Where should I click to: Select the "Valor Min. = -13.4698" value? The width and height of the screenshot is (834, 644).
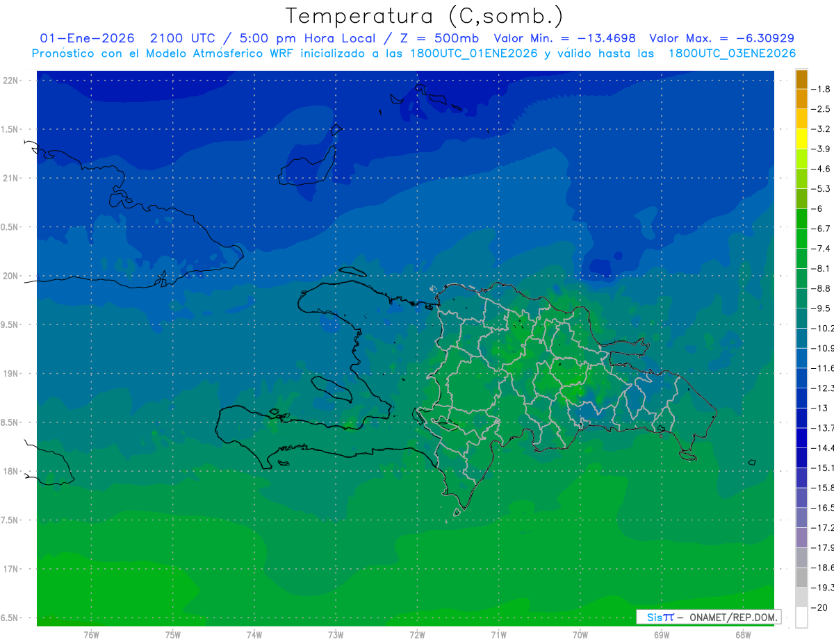pos(564,38)
